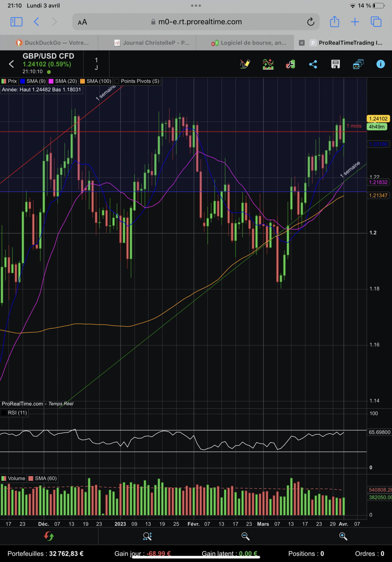Tap the red-green refresh arrows icon
This screenshot has height=562, width=392.
coord(49,536)
